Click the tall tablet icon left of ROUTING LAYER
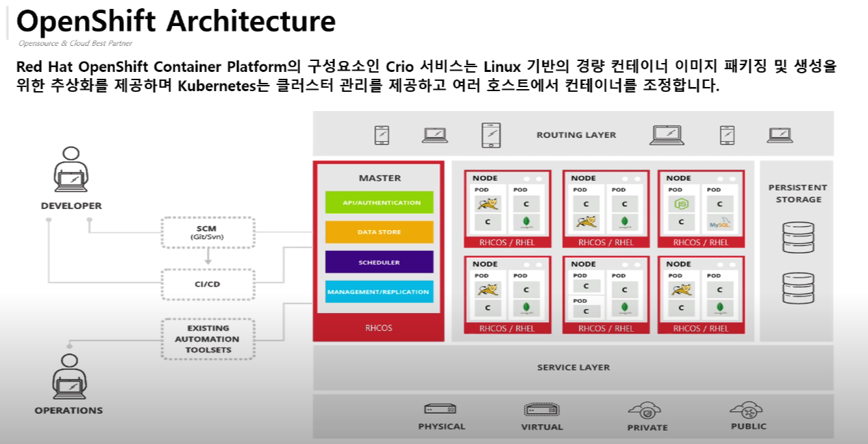The width and height of the screenshot is (868, 444). coord(491,135)
